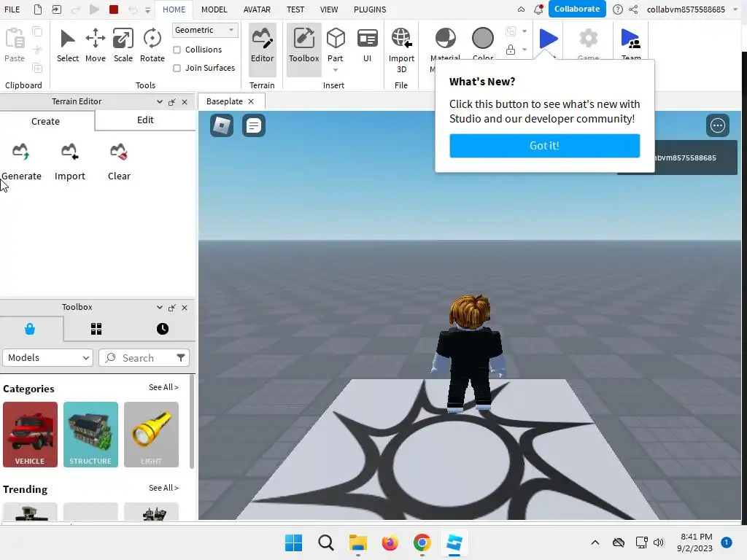The height and width of the screenshot is (560, 747).
Task: Open notifications bell icon
Action: pos(538,9)
